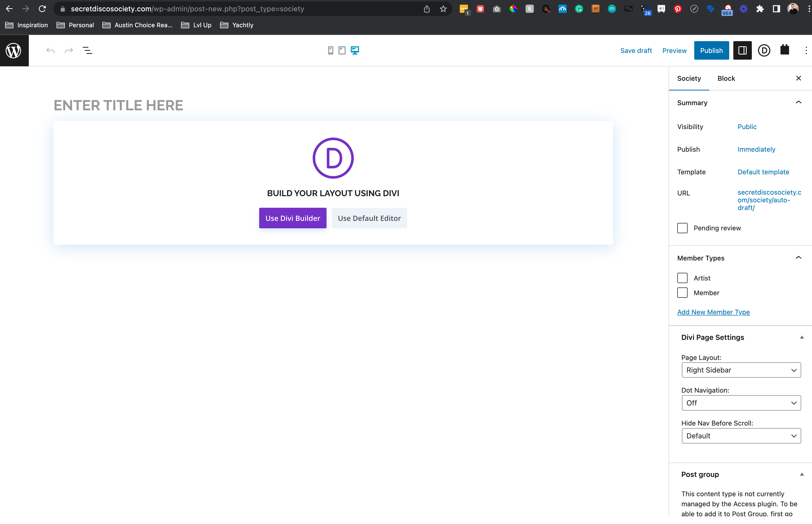Edit the post URL permalink link
Screen dimensions: 812x524
[x=769, y=200]
